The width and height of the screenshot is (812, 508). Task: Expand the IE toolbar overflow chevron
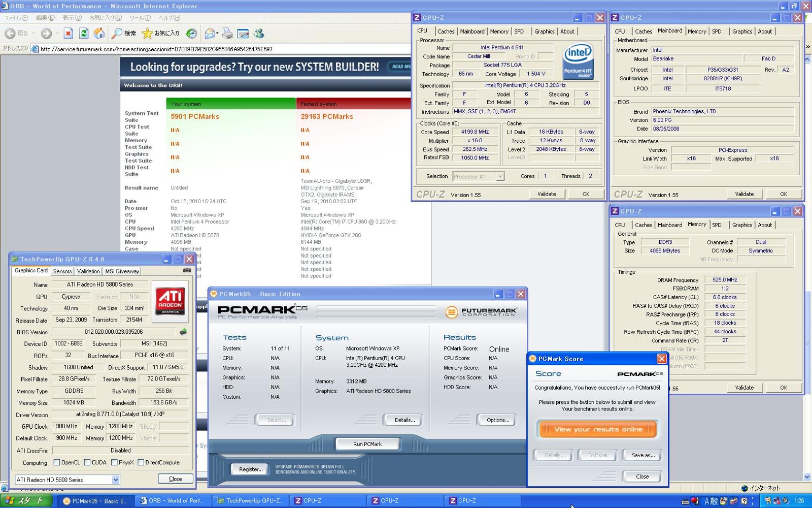click(808, 47)
